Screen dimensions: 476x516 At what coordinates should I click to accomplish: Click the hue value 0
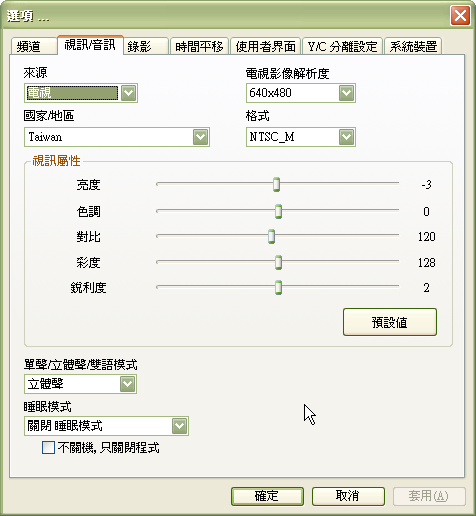pos(426,212)
